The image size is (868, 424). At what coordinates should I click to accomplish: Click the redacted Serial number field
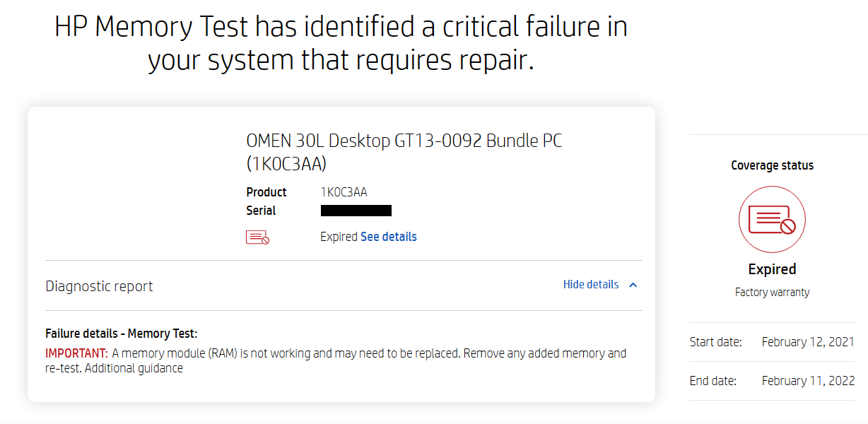pos(356,210)
